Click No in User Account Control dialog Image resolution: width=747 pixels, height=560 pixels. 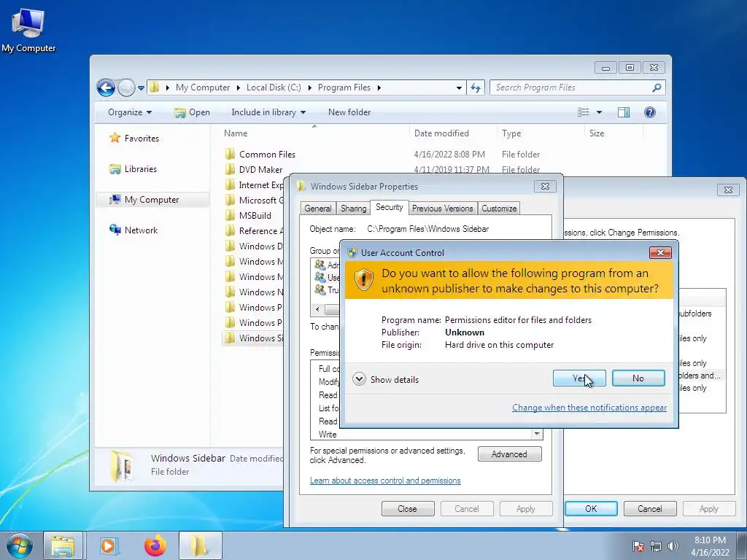point(638,378)
